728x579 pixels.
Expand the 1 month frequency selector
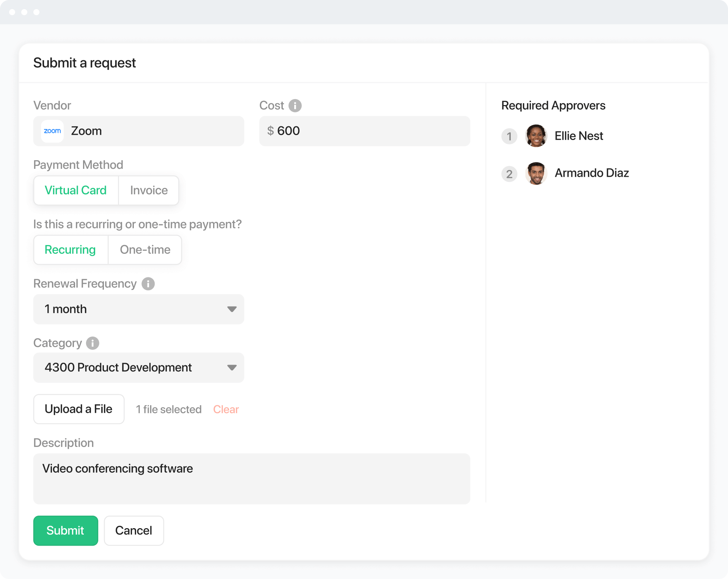[x=139, y=309]
